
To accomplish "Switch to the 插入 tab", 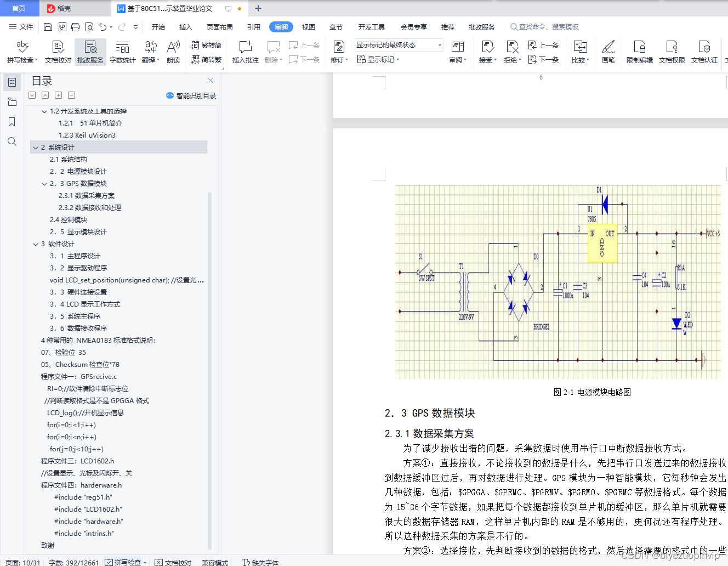I will click(186, 27).
